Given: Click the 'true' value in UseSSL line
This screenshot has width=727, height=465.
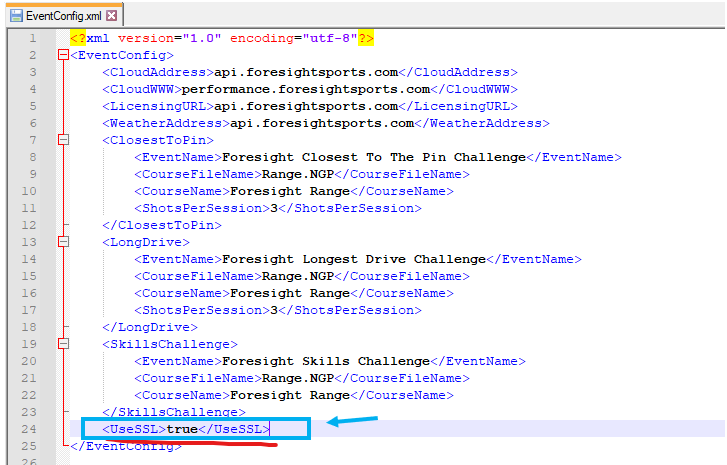Looking at the screenshot, I should (x=182, y=429).
